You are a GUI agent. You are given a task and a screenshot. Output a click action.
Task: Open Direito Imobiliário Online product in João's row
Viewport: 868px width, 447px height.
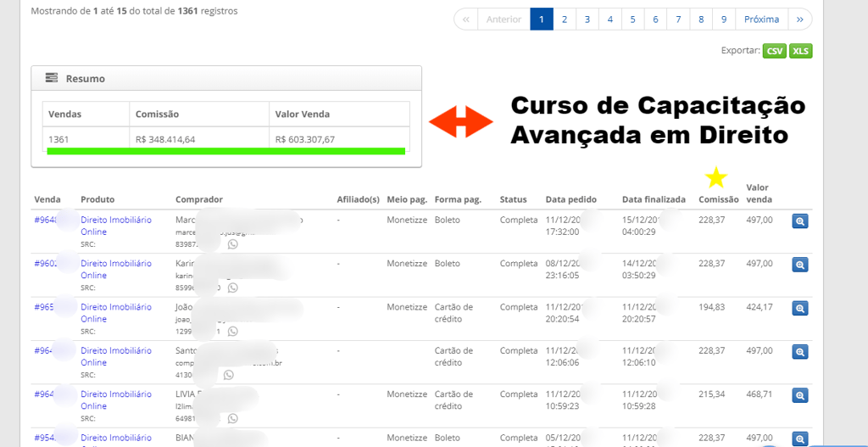point(115,313)
